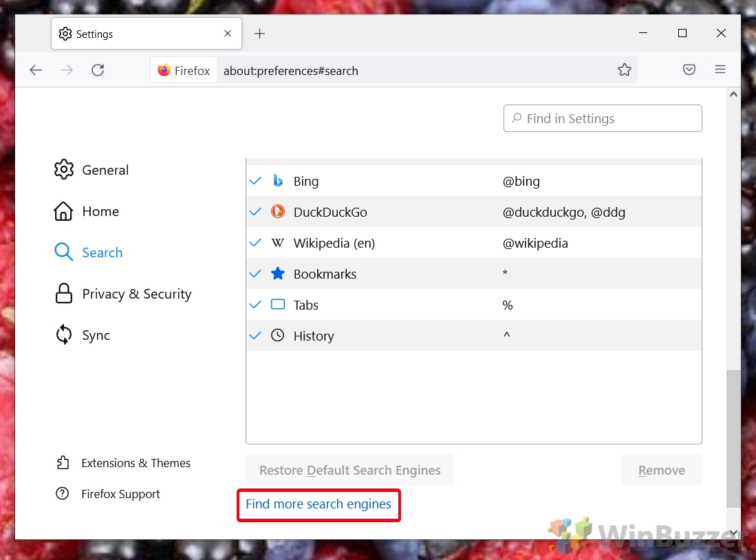Select the Search settings category

(88, 252)
